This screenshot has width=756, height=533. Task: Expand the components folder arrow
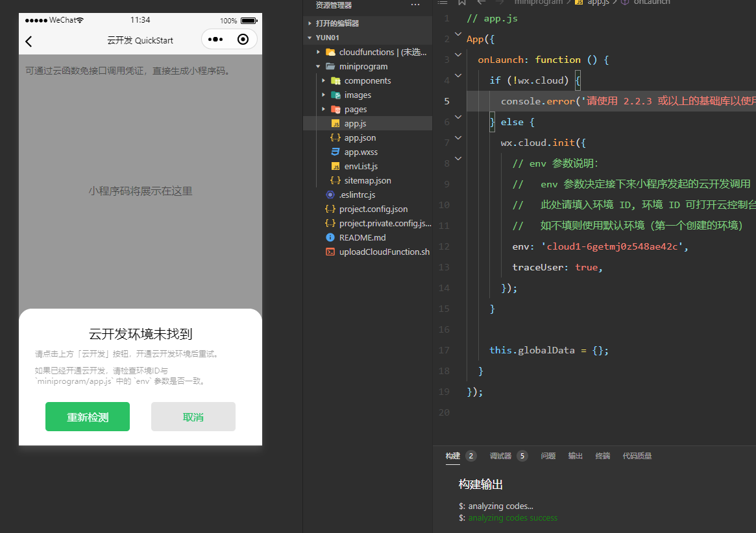[x=324, y=81]
